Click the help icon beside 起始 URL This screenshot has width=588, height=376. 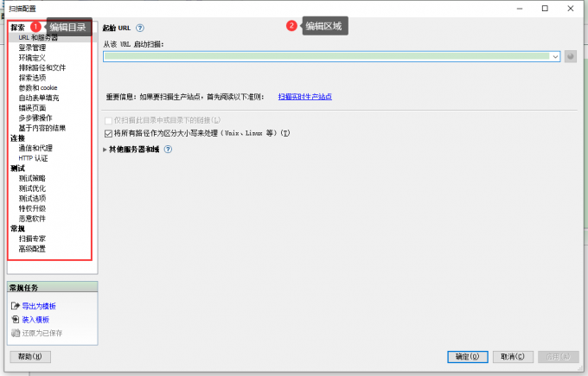140,28
